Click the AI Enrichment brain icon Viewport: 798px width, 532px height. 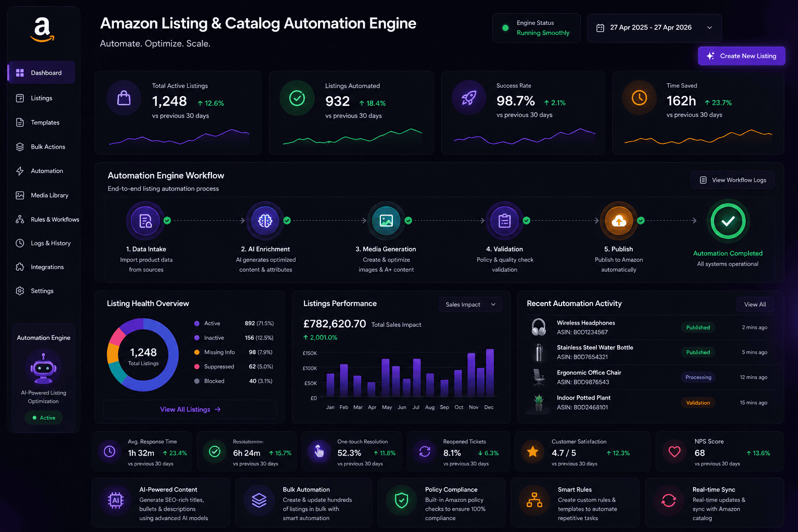coord(265,221)
